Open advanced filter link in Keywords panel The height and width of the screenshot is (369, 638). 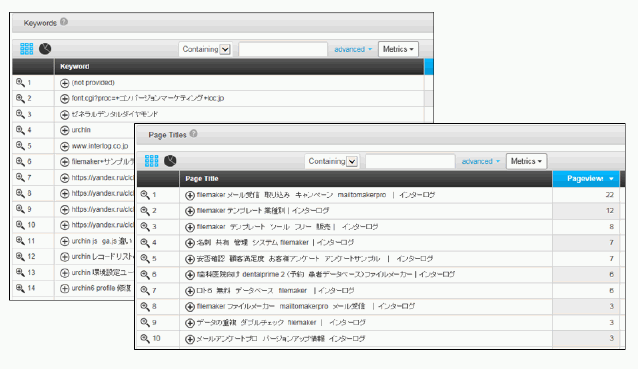(353, 49)
